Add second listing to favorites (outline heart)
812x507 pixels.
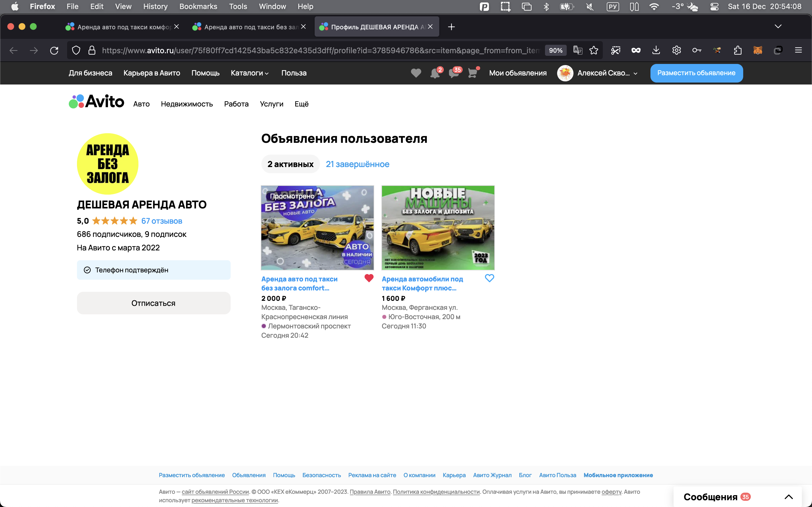pyautogui.click(x=489, y=278)
